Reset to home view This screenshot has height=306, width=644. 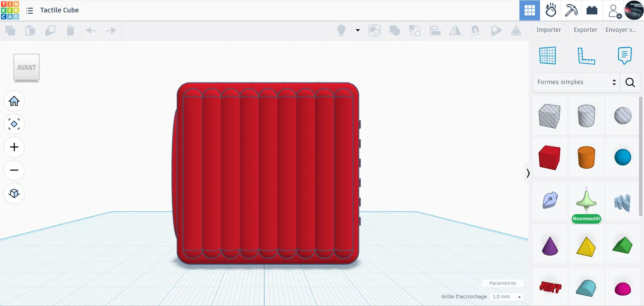pos(14,101)
